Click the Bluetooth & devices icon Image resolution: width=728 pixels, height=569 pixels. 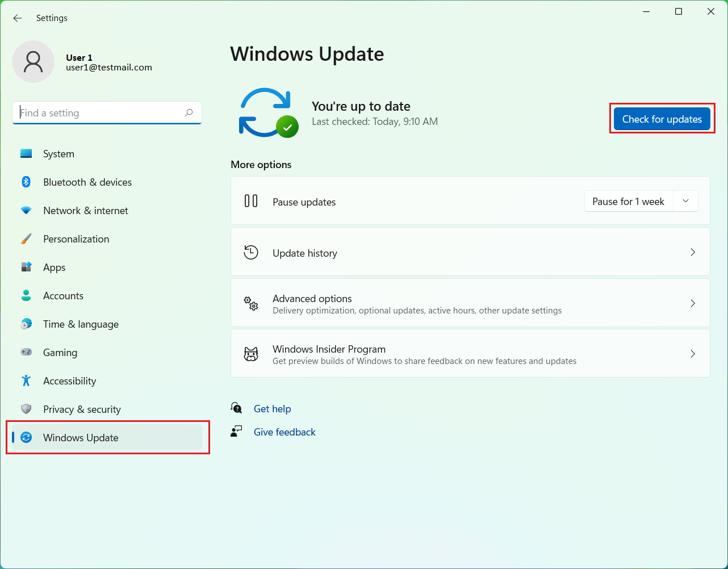pos(26,182)
